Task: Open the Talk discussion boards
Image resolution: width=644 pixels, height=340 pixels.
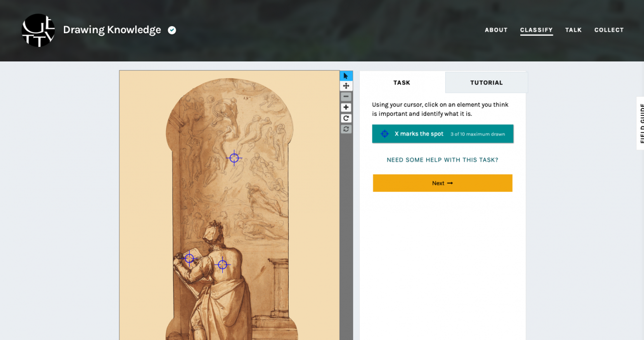Action: click(x=574, y=30)
